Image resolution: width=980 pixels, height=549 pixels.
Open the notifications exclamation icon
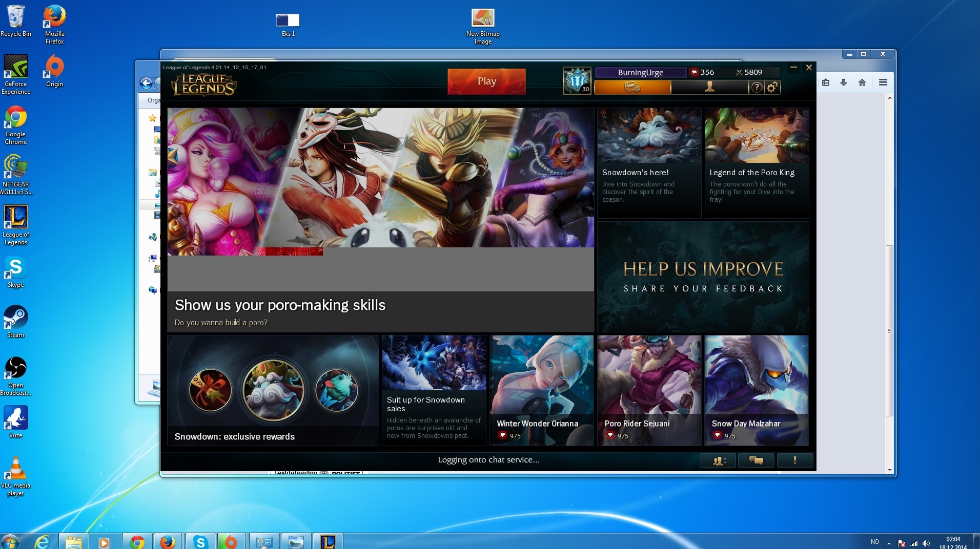(795, 460)
